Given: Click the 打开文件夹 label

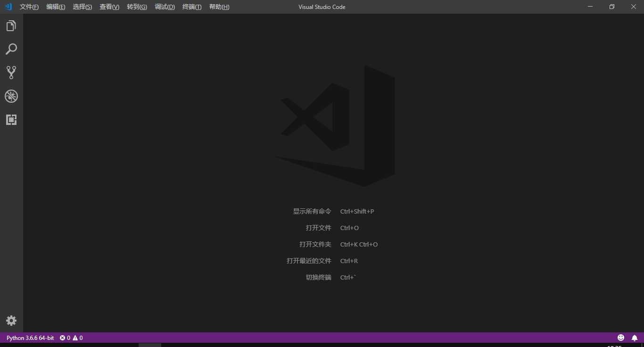Looking at the screenshot, I should 315,244.
